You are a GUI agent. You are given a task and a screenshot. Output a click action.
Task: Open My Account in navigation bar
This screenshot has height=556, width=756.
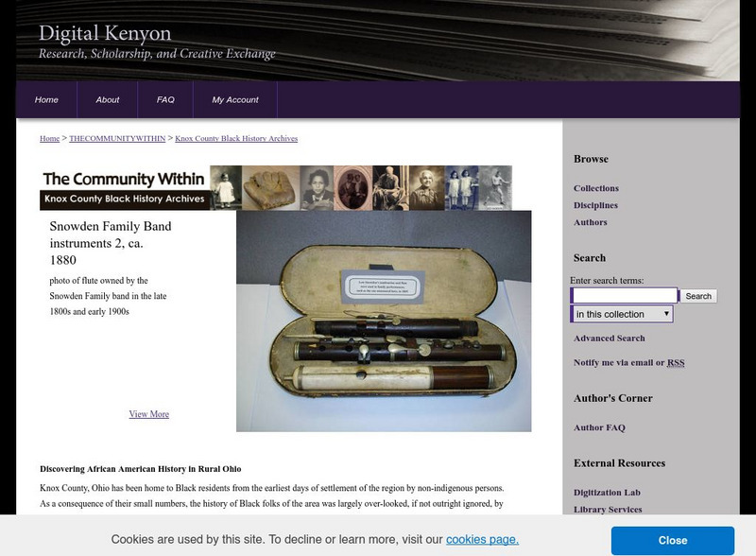click(235, 99)
